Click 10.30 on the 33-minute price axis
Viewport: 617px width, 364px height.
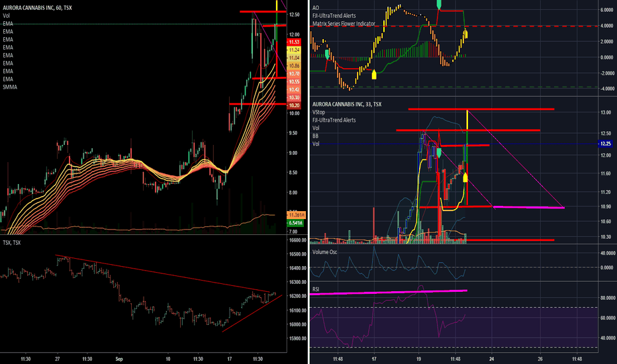[x=606, y=237]
